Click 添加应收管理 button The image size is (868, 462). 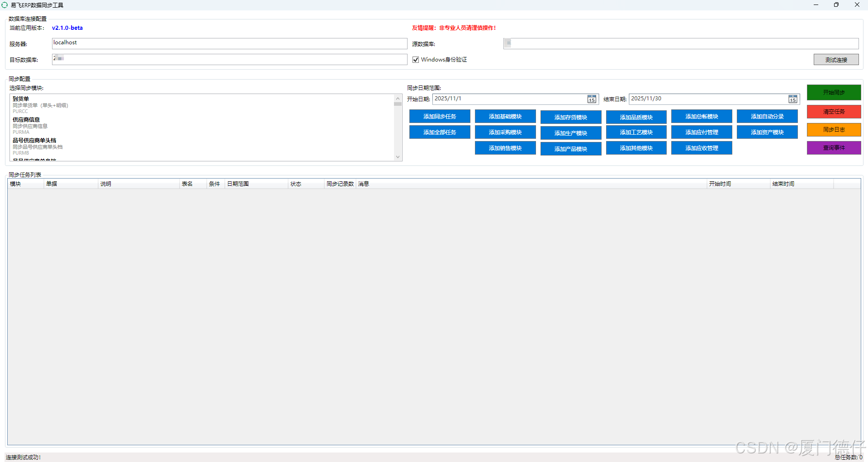[702, 148]
